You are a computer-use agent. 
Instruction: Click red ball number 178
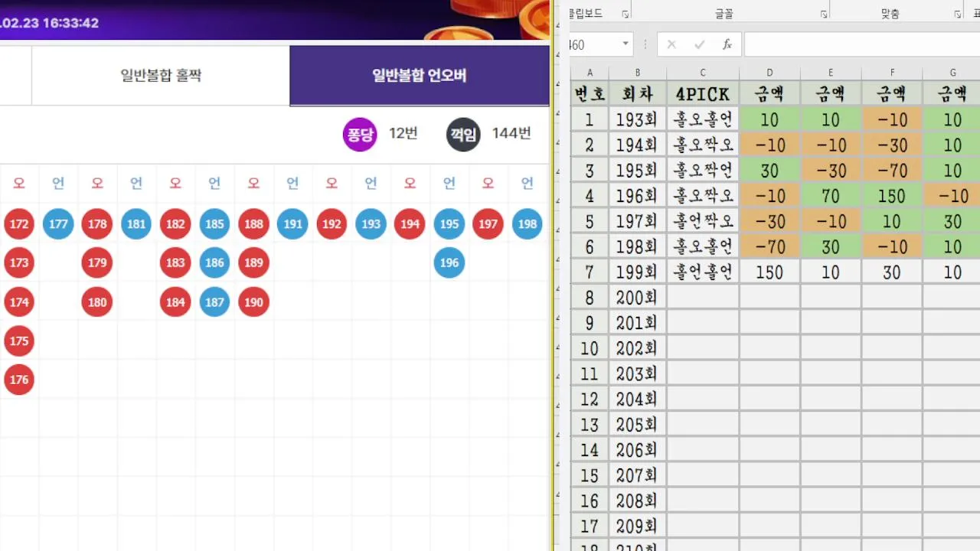click(97, 224)
